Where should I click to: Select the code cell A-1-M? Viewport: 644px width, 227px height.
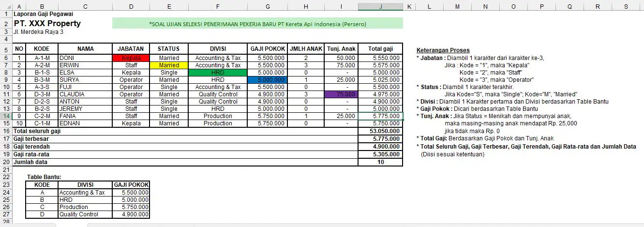click(42, 58)
